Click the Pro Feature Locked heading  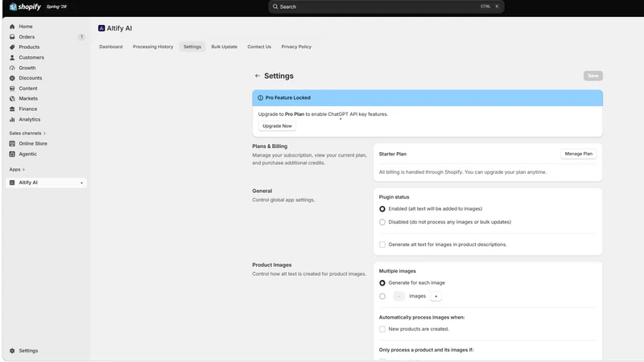click(x=288, y=97)
